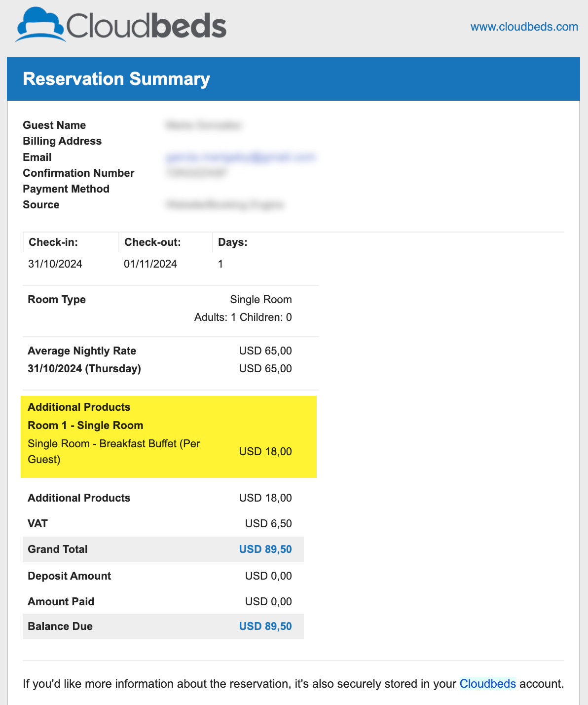Click the Deposit Amount label
The height and width of the screenshot is (705, 588).
tap(70, 576)
